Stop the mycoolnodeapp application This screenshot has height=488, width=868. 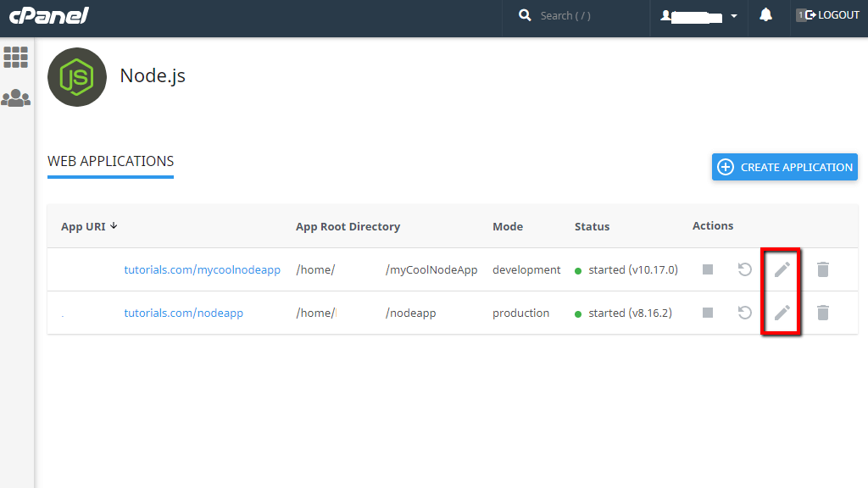tap(708, 269)
